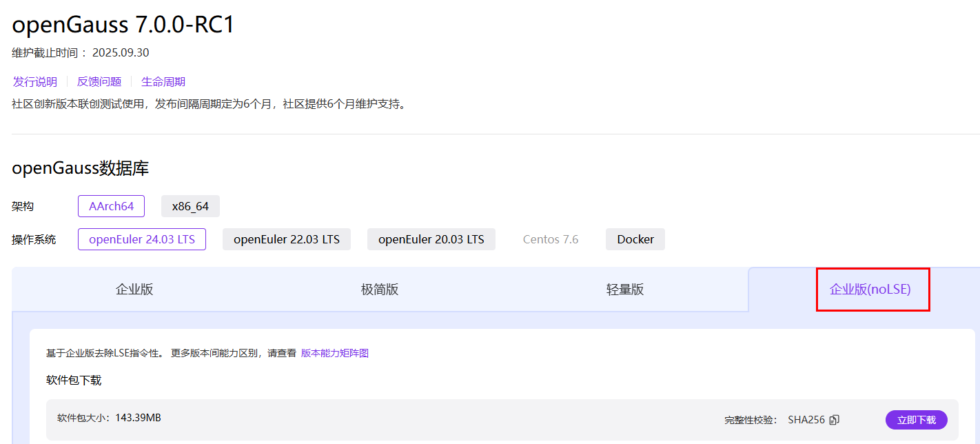This screenshot has height=444, width=980.
Task: Select the x86_64 architecture option
Action: click(x=190, y=206)
